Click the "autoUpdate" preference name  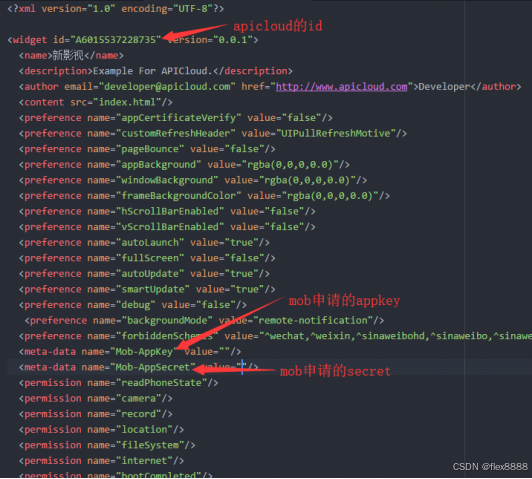(150, 274)
